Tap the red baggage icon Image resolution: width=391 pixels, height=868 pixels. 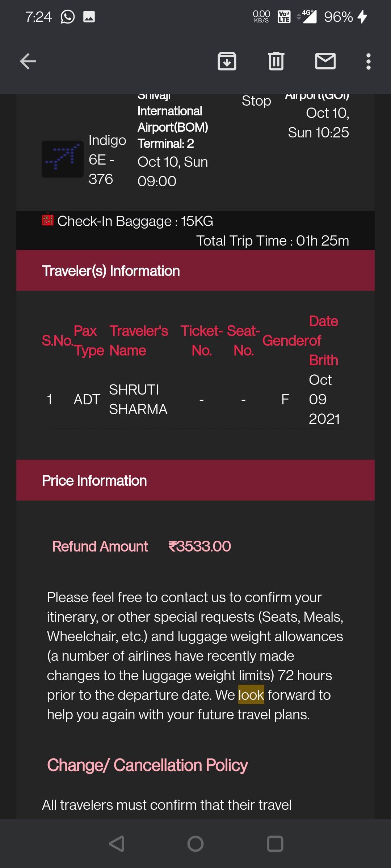point(47,220)
